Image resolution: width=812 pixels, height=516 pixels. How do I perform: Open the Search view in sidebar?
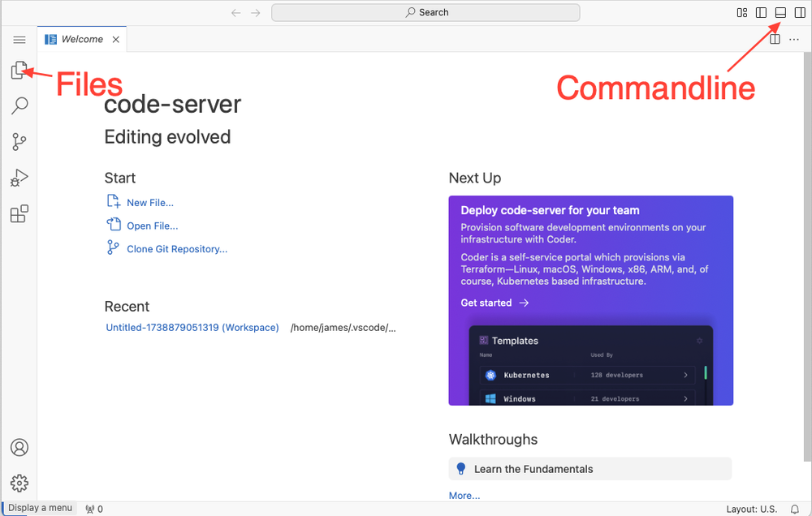pyautogui.click(x=19, y=106)
